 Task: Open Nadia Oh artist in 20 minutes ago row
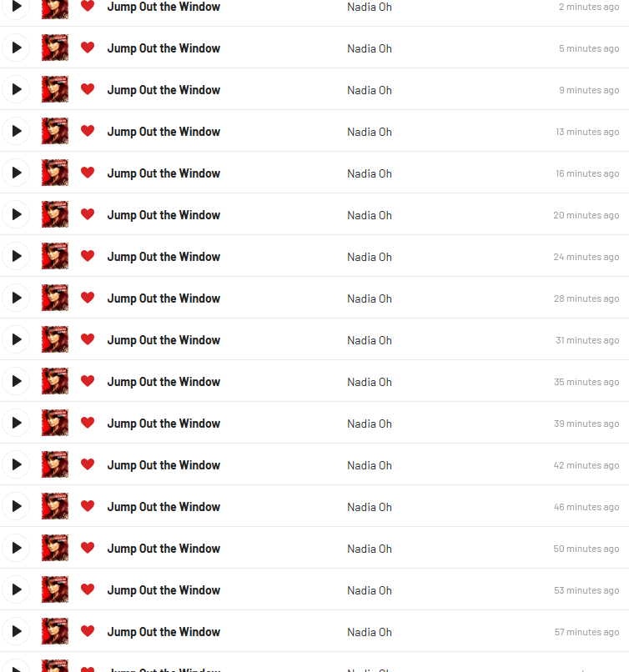370,215
